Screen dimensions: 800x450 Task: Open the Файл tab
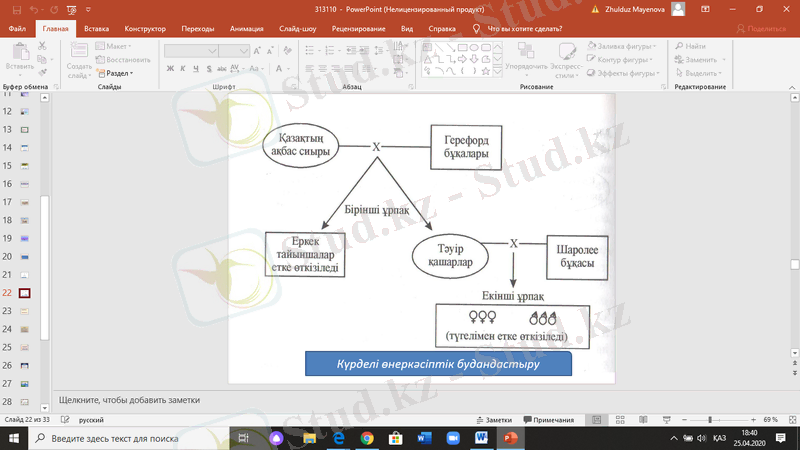[17, 29]
